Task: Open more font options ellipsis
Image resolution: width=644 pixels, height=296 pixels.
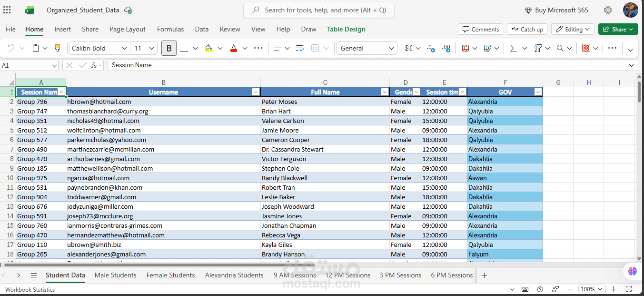Action: (x=258, y=48)
